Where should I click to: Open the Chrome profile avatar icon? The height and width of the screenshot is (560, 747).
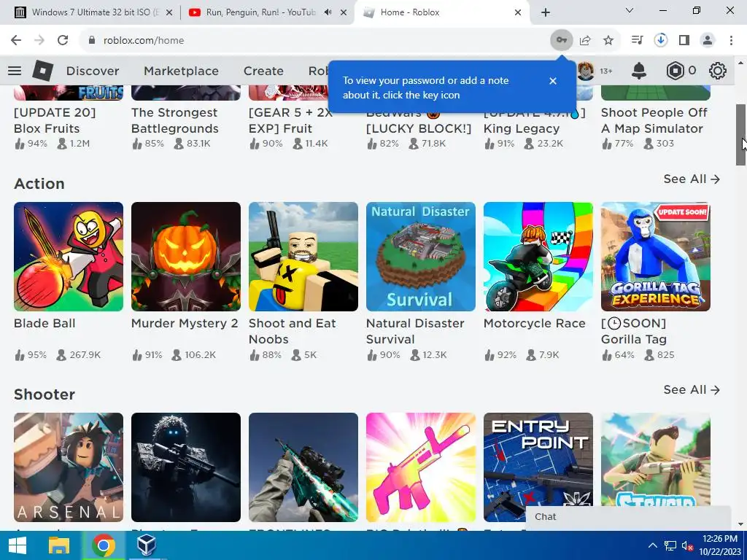pos(708,41)
